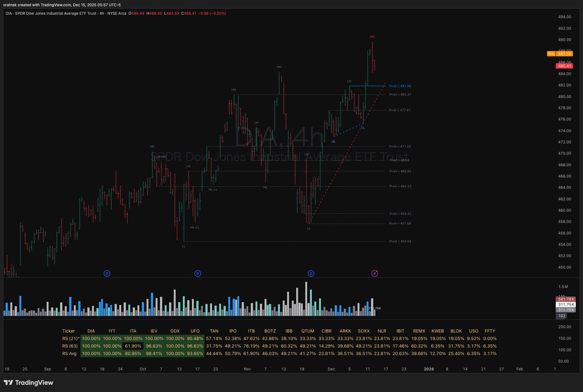Viewport: 583px width, 392px height.
Task: Click the RS (21)* row label
Action: (71, 338)
